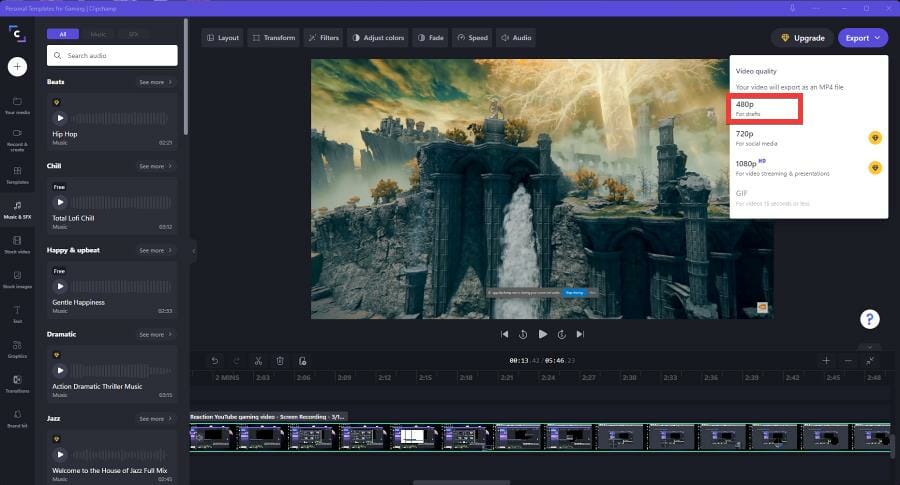Switch to the SFX audio tab
This screenshot has width=900, height=485.
click(x=133, y=34)
